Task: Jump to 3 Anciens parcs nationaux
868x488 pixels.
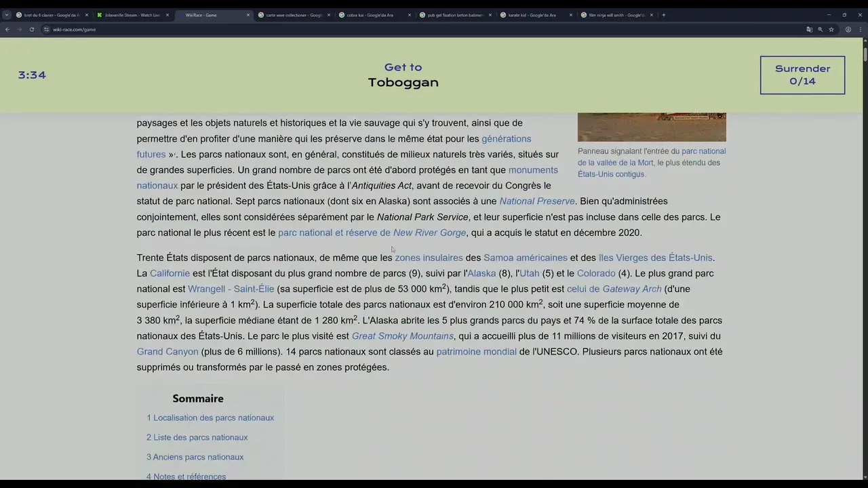Action: [195, 457]
